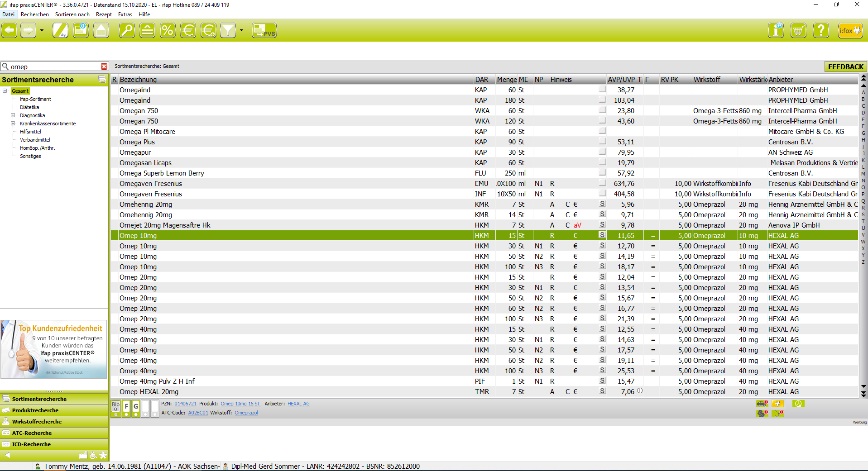
Task: Expand the Krankenkassensortimente tree node
Action: [13, 124]
